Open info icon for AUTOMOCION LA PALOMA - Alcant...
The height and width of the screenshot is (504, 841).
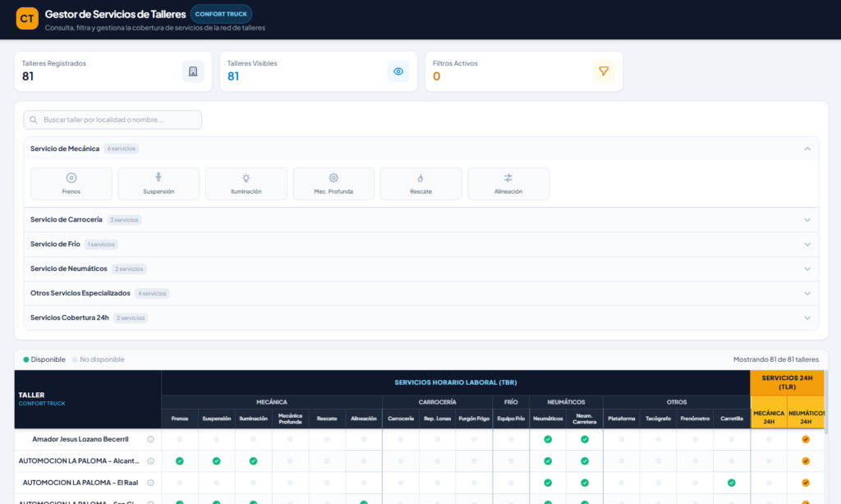pos(151,461)
